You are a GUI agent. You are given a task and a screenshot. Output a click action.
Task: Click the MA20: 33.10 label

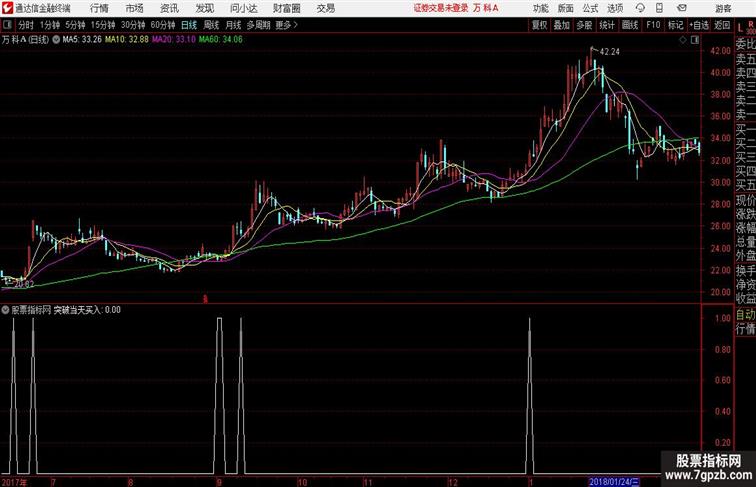(174, 40)
